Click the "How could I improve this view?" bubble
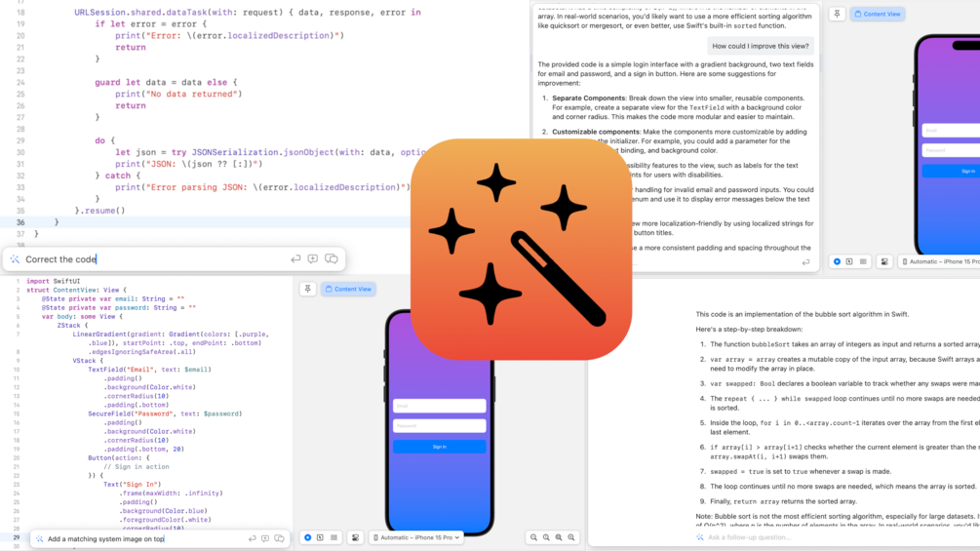This screenshot has width=980, height=551. click(x=760, y=46)
